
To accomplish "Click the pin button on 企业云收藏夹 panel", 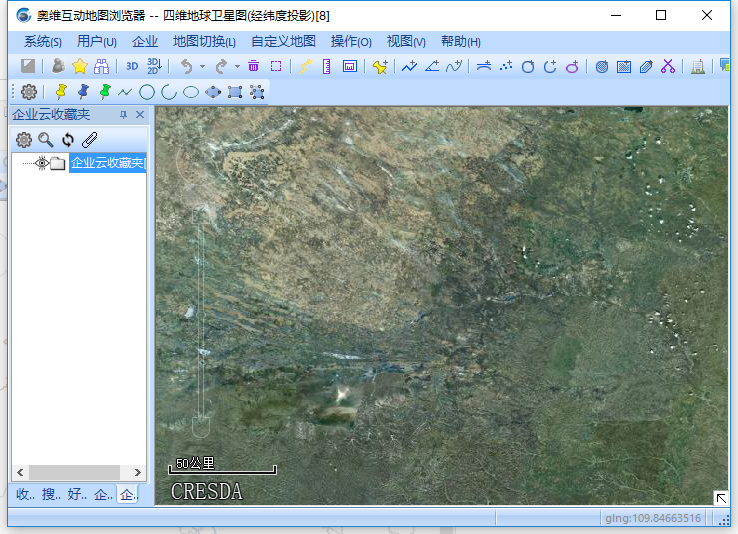I will [124, 115].
